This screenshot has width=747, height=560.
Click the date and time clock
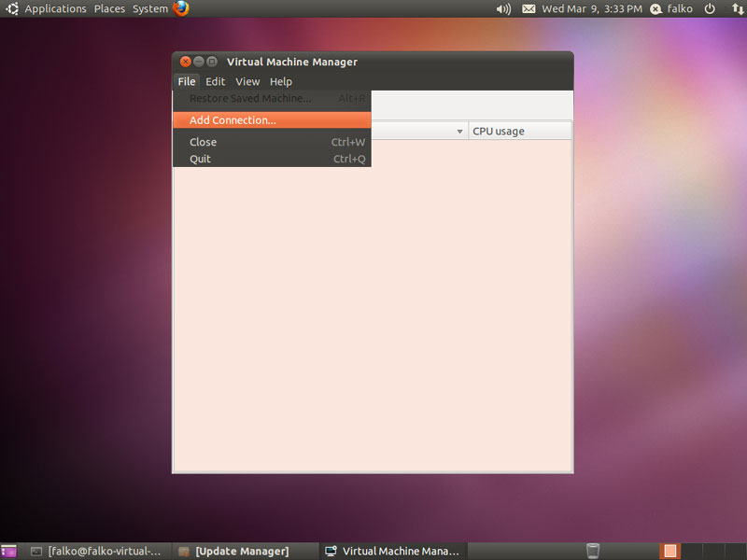coord(592,9)
